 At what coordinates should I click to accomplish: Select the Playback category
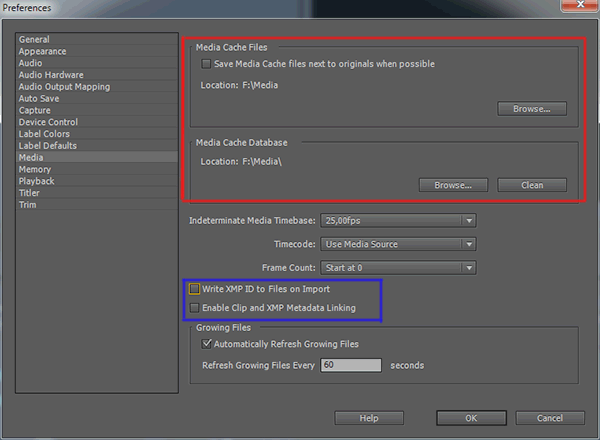[97, 181]
